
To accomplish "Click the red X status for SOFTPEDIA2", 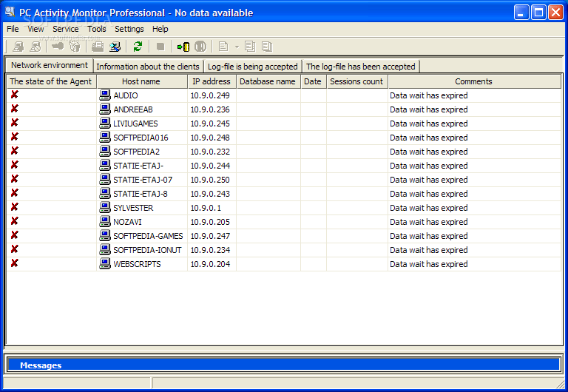I will [15, 151].
